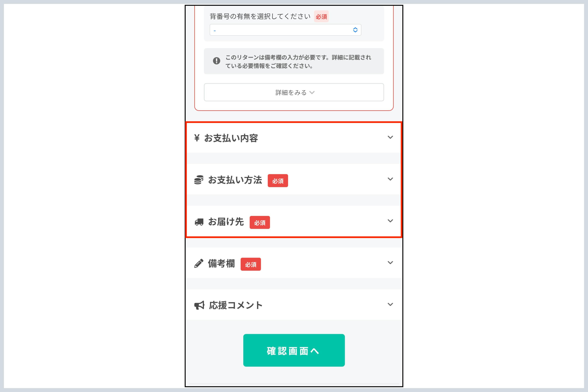
Task: Click the exclamation info icon in notice
Action: point(217,61)
